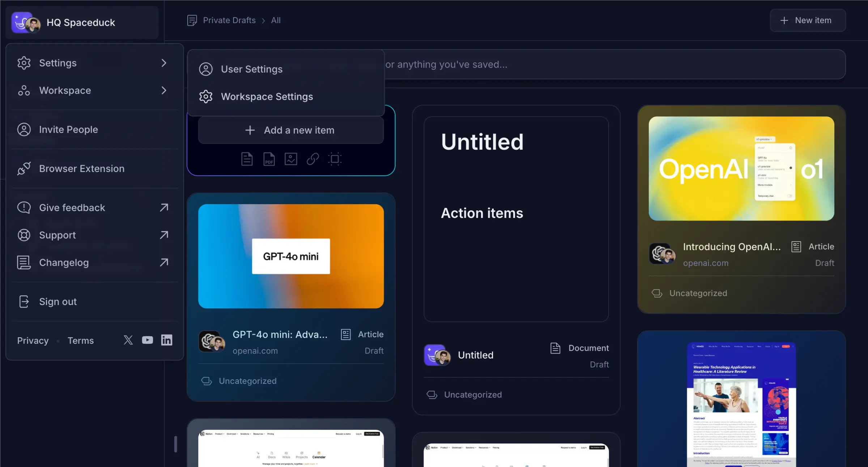Click the New item button at top right

(x=808, y=20)
